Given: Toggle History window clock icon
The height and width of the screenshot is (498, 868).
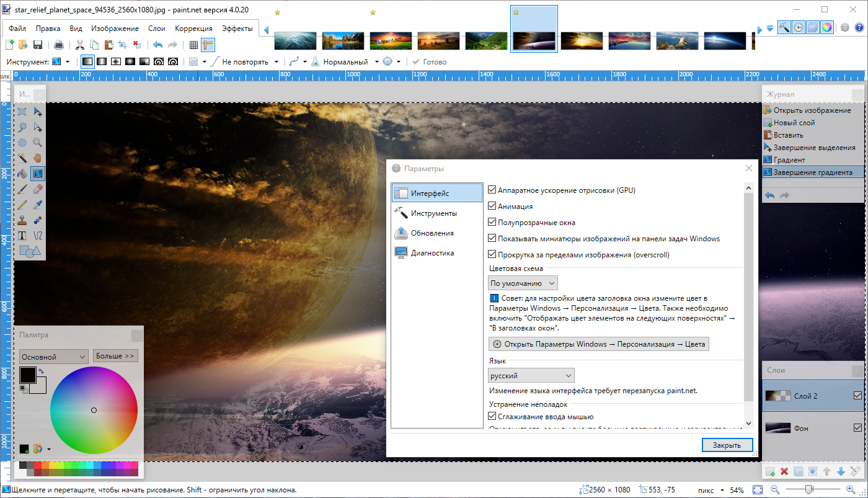Looking at the screenshot, I should [x=799, y=27].
